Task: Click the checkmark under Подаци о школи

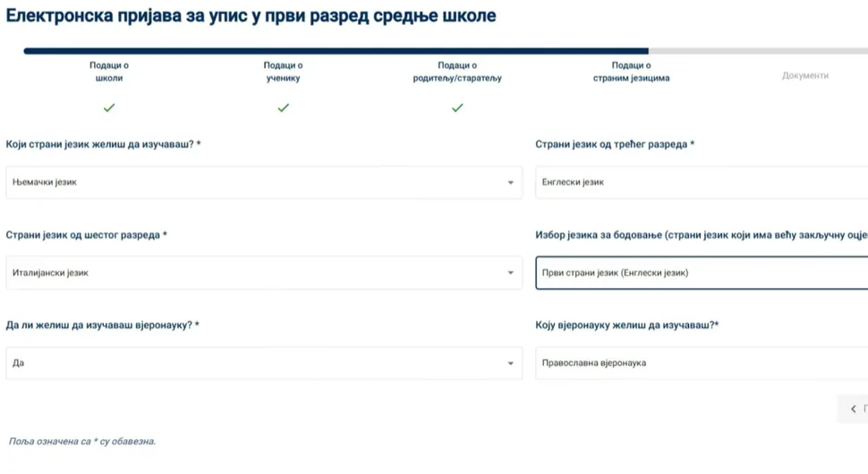Action: [x=109, y=108]
